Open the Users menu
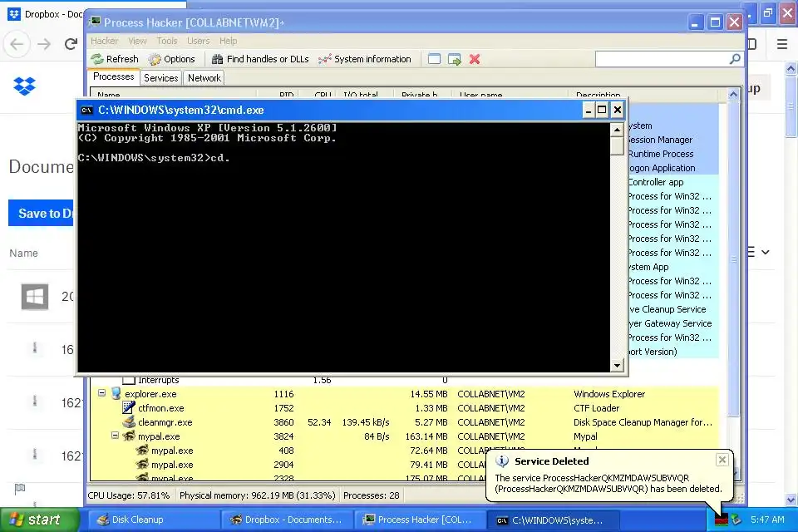The height and width of the screenshot is (532, 798). [198, 41]
